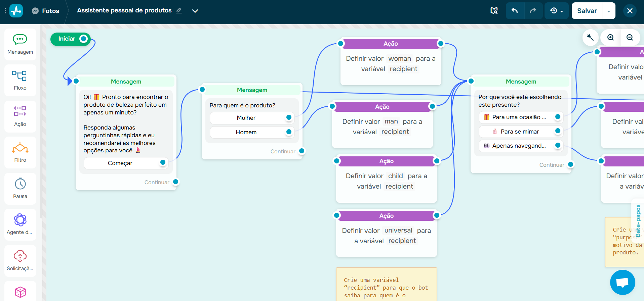
Task: Click the zoom in magnifier icon
Action: click(x=610, y=38)
